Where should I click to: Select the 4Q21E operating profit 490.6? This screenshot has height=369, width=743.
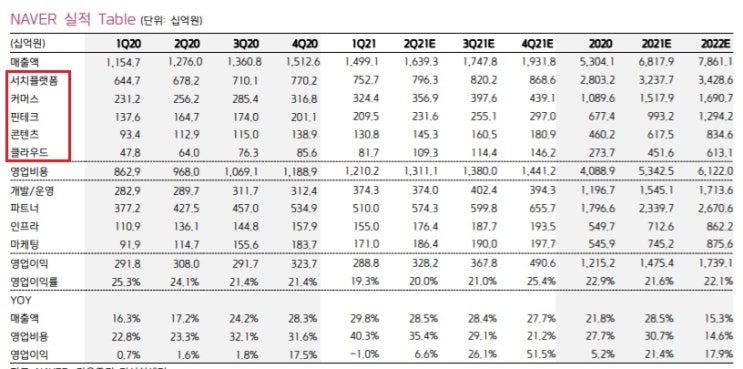542,264
